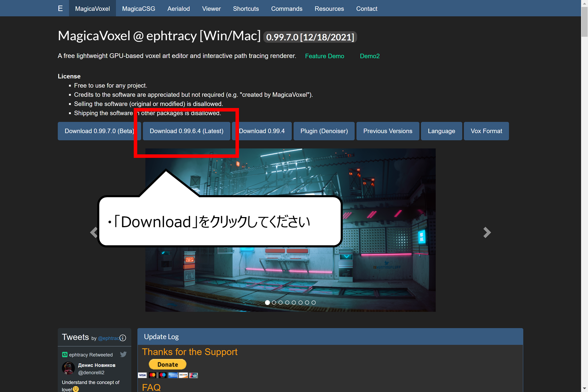
Task: Select third carousel indicator dot
Action: pos(280,302)
